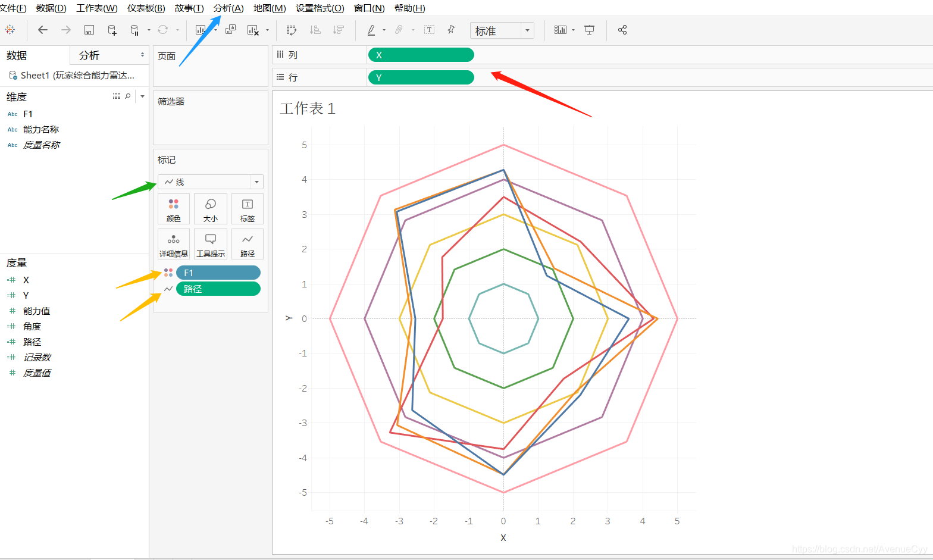
Task: Open the 数据(D) menu
Action: (x=51, y=8)
